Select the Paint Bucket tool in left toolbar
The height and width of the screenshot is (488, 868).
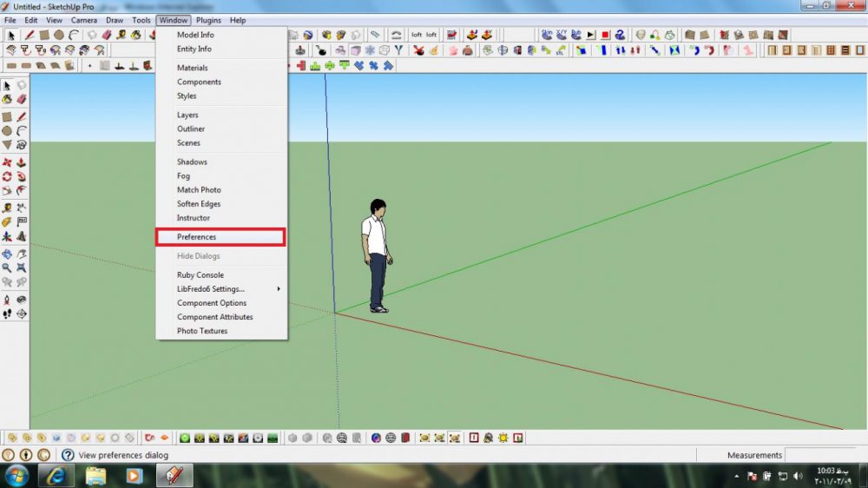[x=8, y=100]
